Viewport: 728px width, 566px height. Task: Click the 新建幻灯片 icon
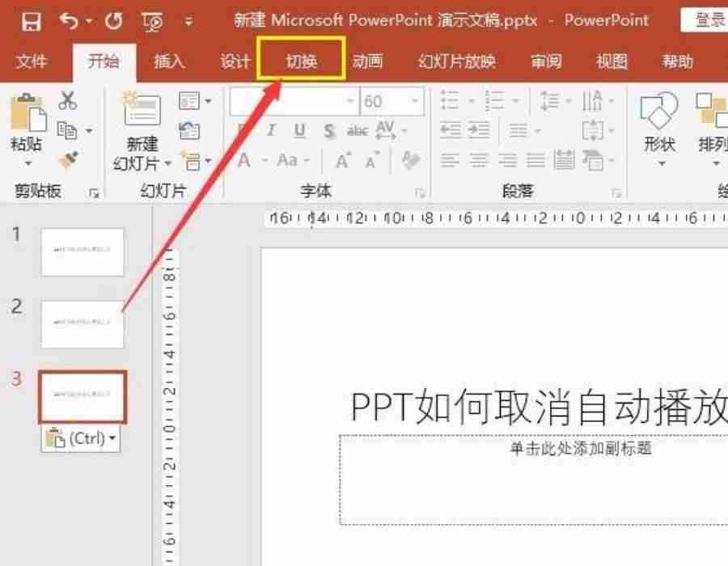(x=142, y=109)
